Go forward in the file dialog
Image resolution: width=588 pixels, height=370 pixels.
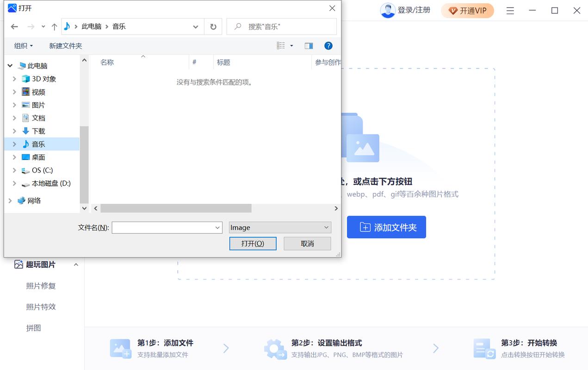[x=31, y=27]
